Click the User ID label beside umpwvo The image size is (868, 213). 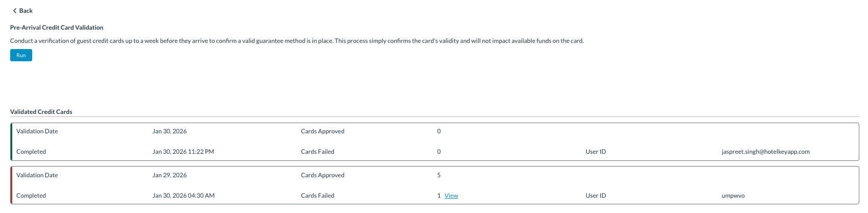(x=596, y=196)
